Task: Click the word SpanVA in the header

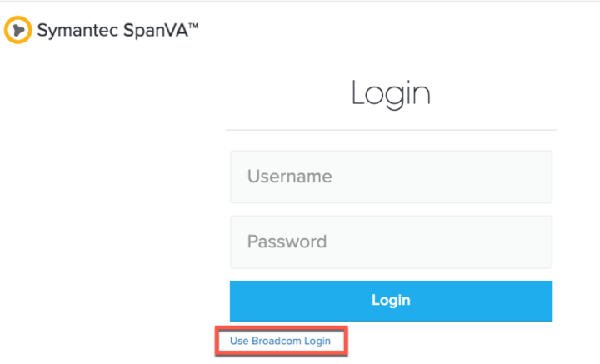Action: (x=156, y=31)
